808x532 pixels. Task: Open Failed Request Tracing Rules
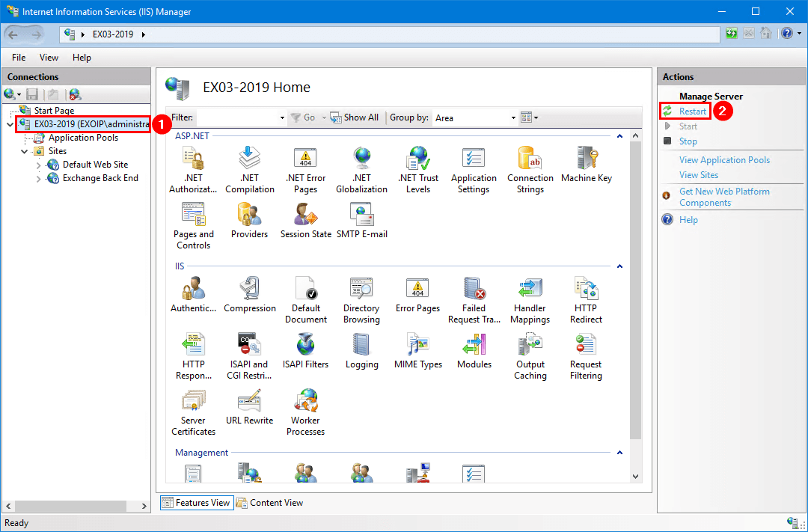[x=474, y=299]
